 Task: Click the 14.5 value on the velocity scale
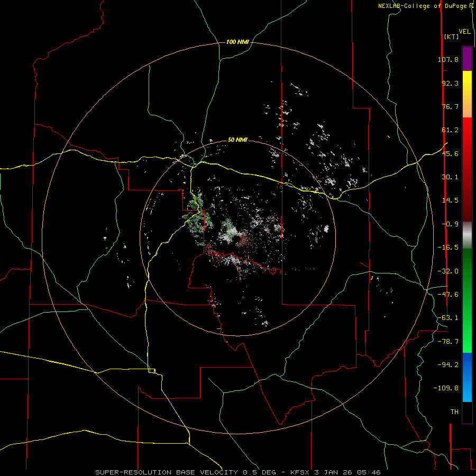tap(450, 200)
